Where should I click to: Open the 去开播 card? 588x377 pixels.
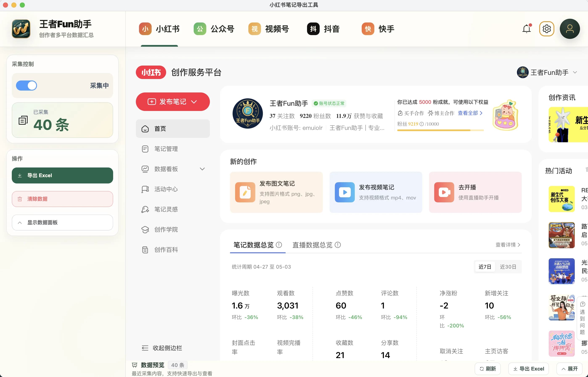[x=475, y=192]
